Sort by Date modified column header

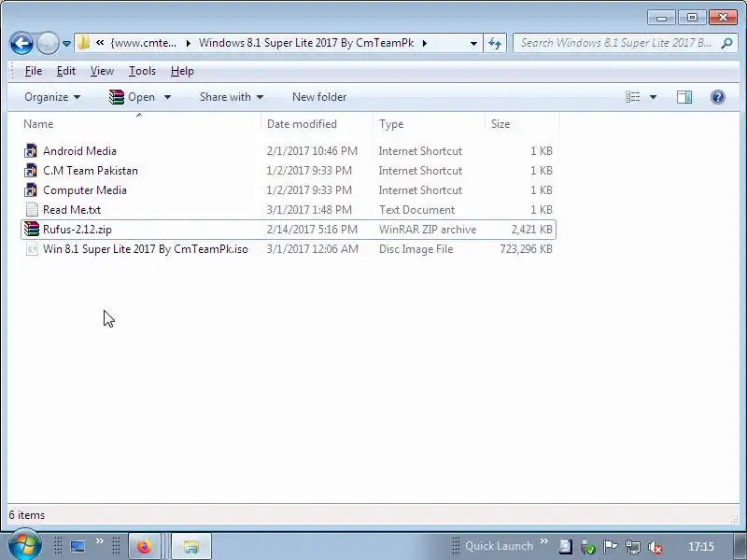click(x=317, y=124)
